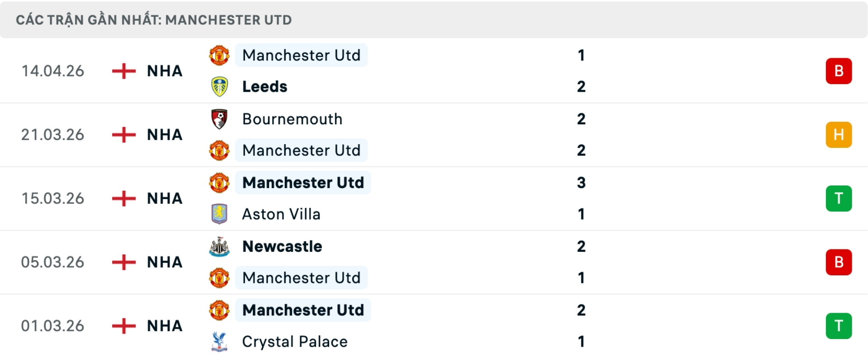
Task: Open the Newcastle team link
Action: [x=282, y=246]
